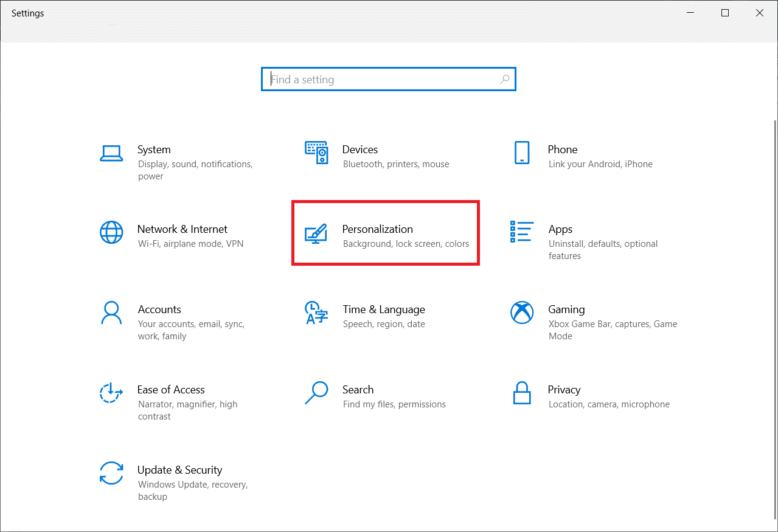The image size is (778, 532).
Task: Open Devices via the keyboard-speaker icon
Action: click(316, 153)
